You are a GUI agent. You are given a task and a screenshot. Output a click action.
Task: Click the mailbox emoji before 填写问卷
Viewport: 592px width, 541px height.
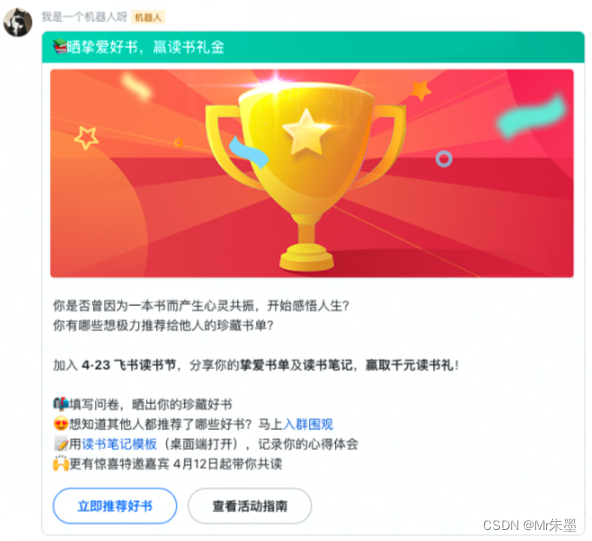60,404
